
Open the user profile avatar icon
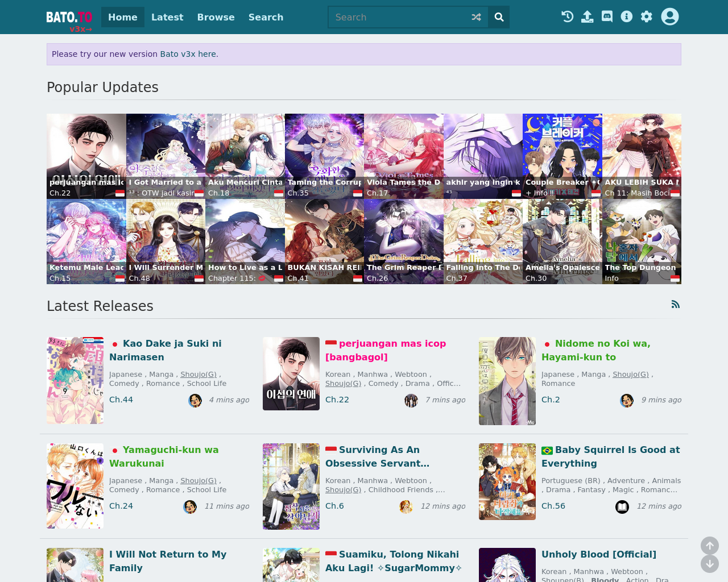(x=670, y=16)
